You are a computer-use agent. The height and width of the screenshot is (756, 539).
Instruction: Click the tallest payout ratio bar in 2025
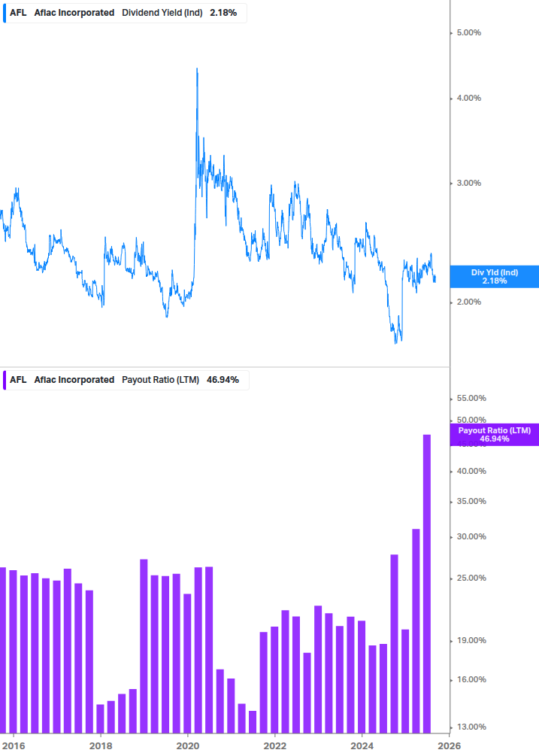pos(427,584)
